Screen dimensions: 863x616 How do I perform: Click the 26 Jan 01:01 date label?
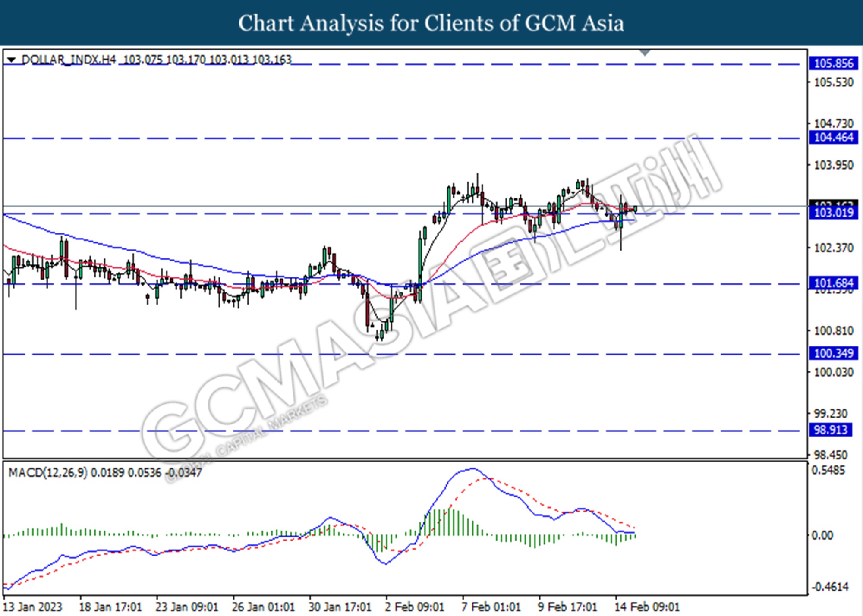point(263,607)
